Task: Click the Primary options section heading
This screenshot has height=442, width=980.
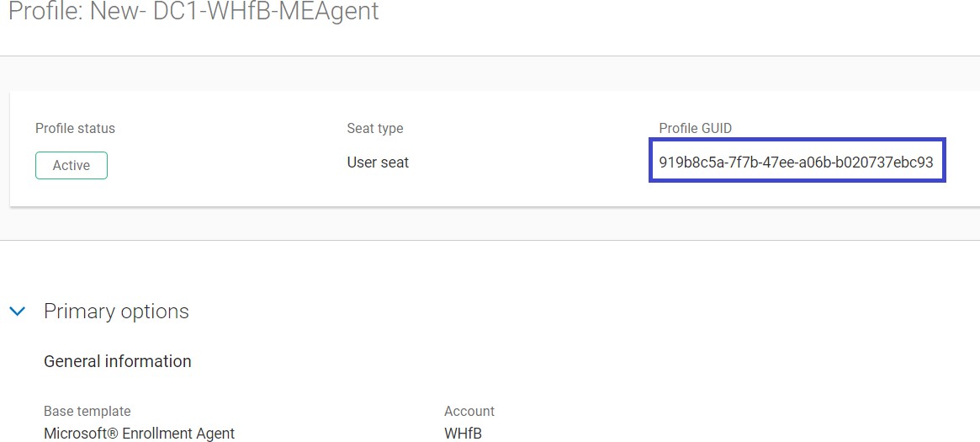Action: pyautogui.click(x=116, y=312)
